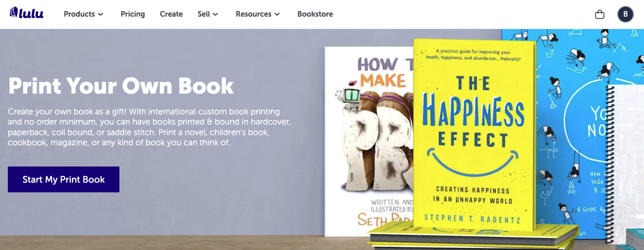
Task: Click the Print Your Own Book heading
Action: pos(121,86)
